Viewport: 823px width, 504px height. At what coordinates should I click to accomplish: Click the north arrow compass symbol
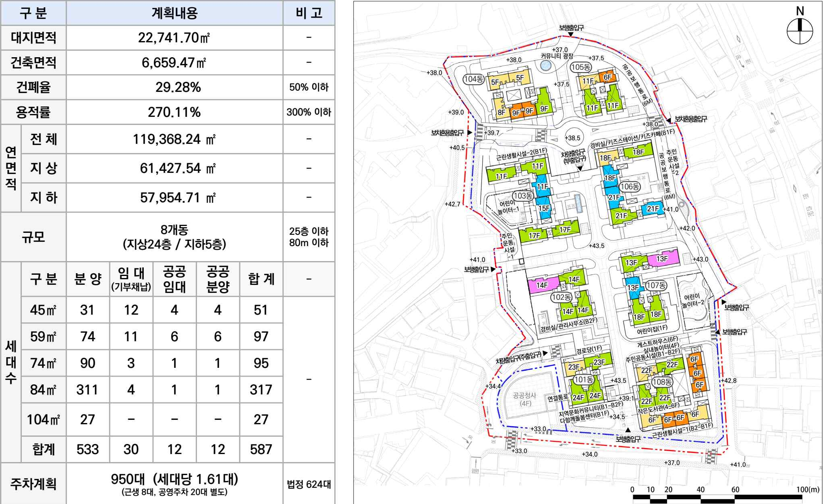pos(800,26)
